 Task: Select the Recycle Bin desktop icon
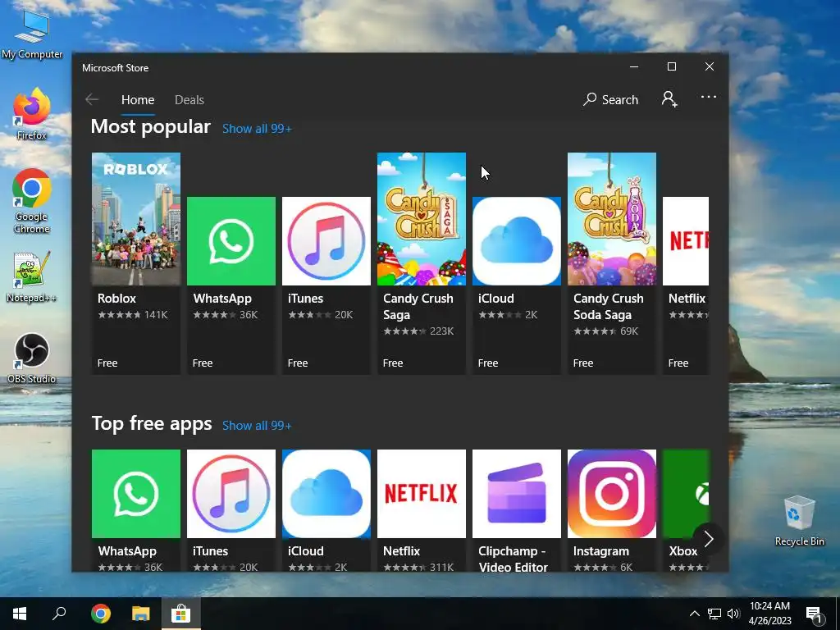click(x=799, y=519)
